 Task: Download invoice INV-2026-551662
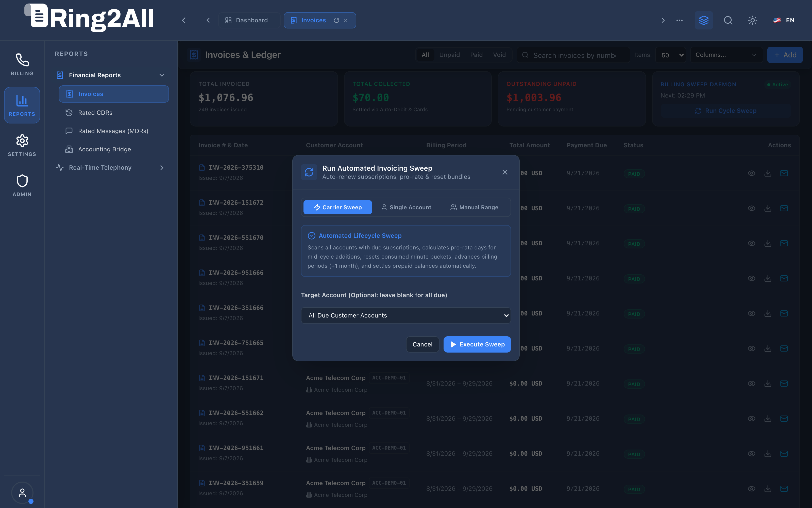(x=768, y=418)
